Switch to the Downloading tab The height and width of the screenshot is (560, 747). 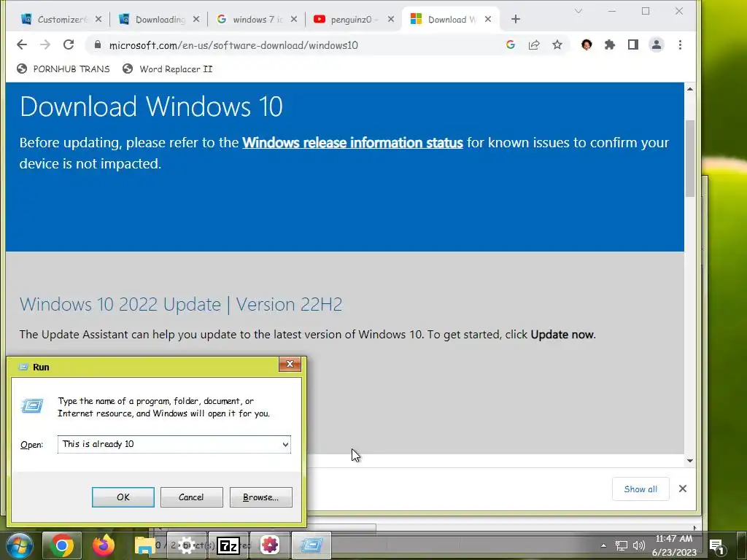(x=155, y=20)
